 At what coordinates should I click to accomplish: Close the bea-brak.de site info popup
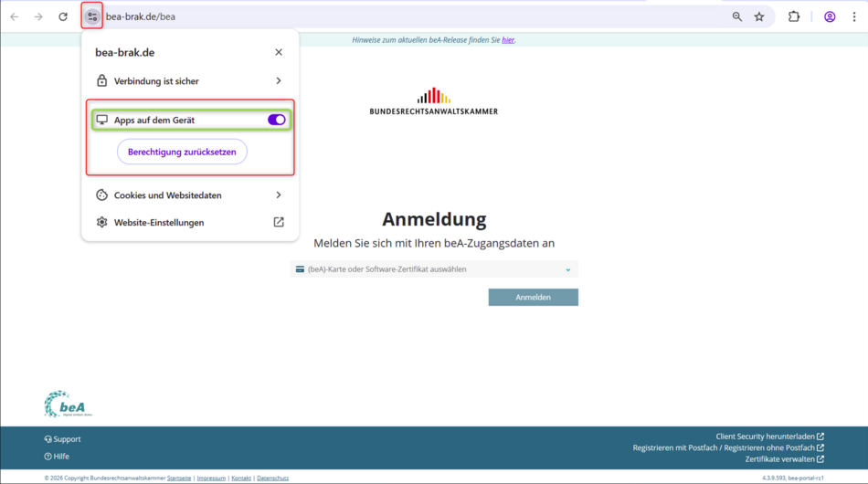click(279, 52)
